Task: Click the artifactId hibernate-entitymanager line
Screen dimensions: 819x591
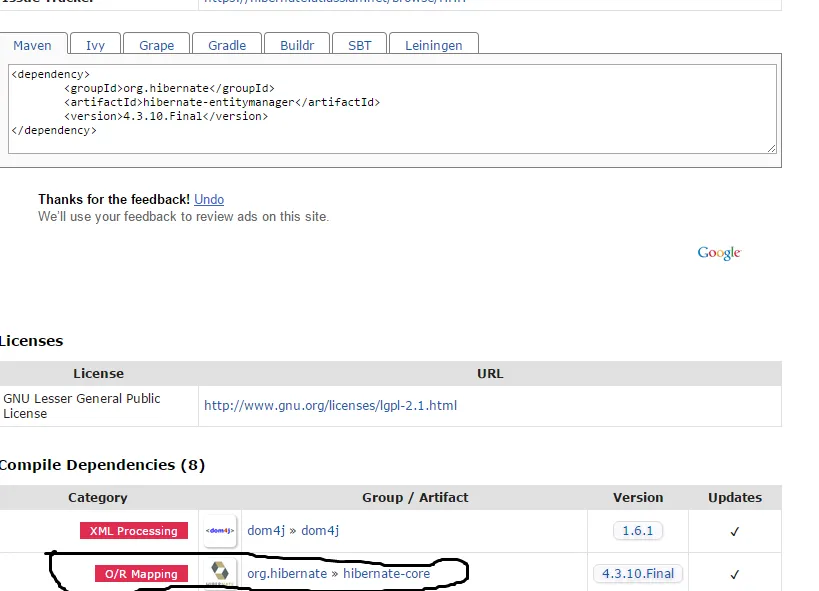Action: 222,102
